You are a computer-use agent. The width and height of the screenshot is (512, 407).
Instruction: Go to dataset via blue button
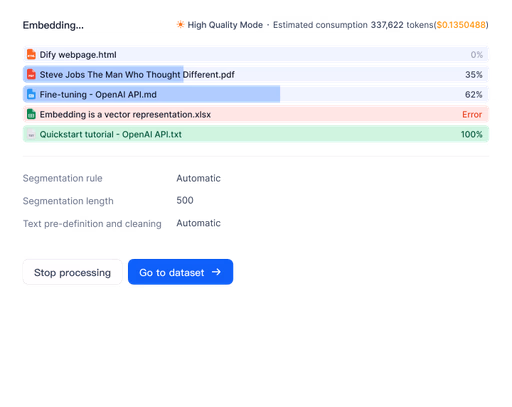coord(180,272)
